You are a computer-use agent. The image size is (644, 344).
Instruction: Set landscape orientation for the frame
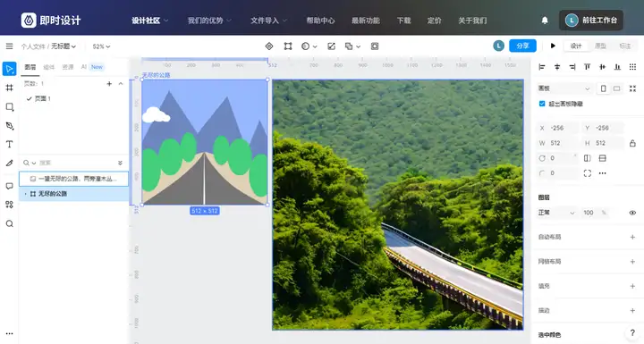coord(616,88)
